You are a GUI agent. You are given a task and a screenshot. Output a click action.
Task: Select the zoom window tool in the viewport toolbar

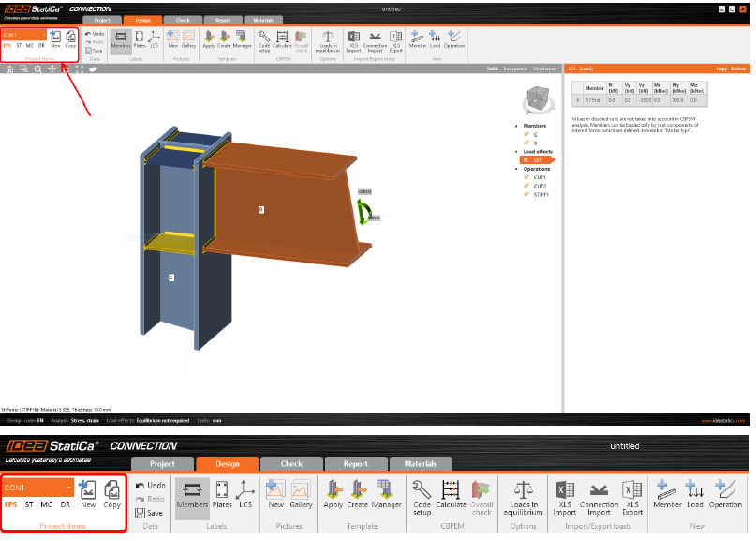(23, 69)
